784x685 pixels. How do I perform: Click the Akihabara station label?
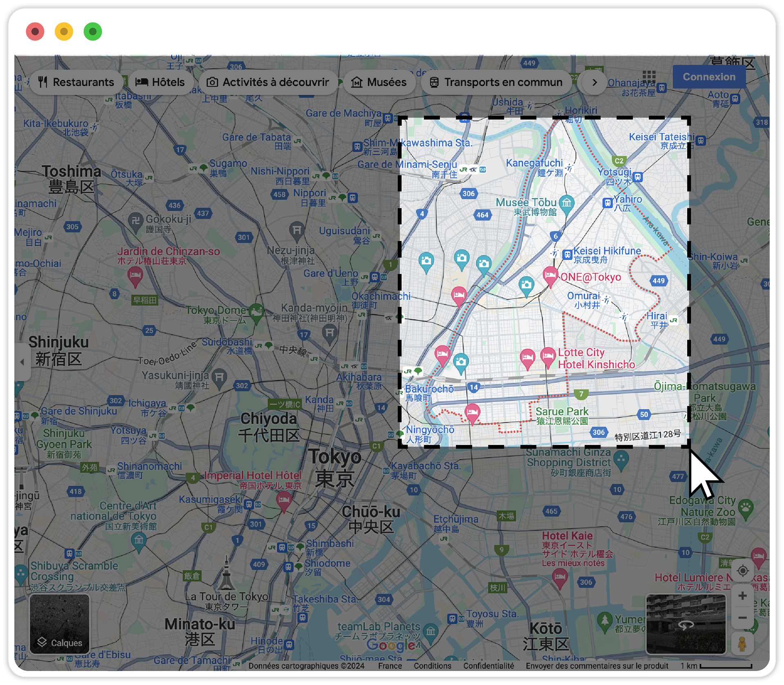pyautogui.click(x=359, y=381)
